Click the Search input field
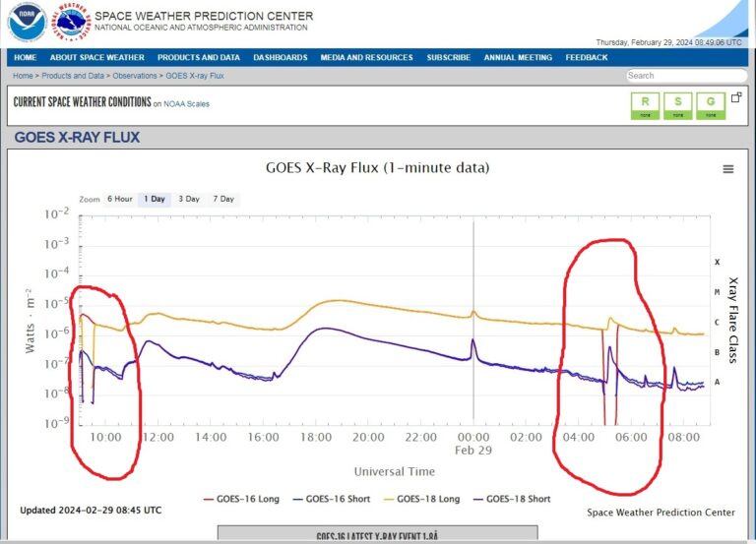 (x=686, y=76)
